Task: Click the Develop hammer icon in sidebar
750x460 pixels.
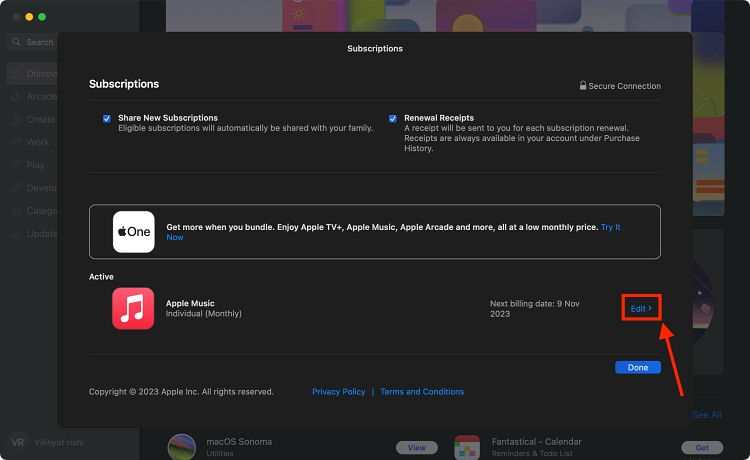Action: pyautogui.click(x=16, y=188)
